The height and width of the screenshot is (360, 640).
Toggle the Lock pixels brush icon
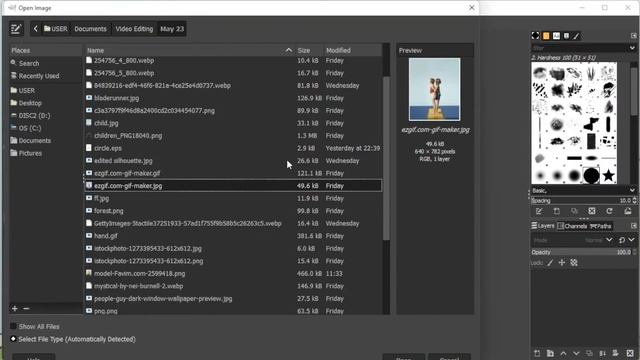pyautogui.click(x=550, y=263)
